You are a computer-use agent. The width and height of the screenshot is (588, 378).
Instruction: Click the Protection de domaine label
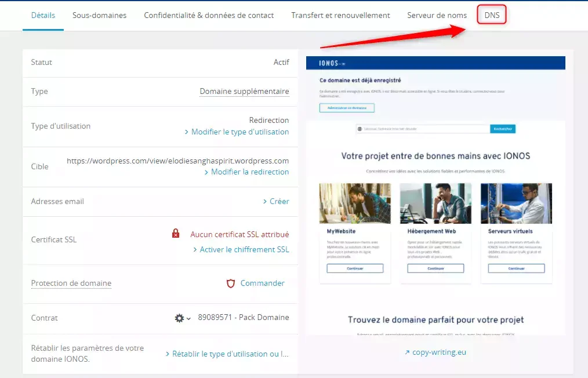point(71,283)
